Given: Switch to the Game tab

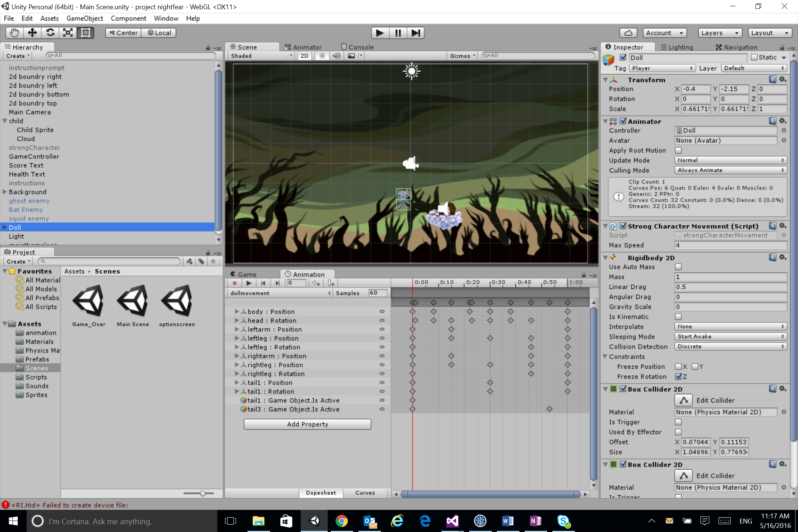Looking at the screenshot, I should 243,274.
